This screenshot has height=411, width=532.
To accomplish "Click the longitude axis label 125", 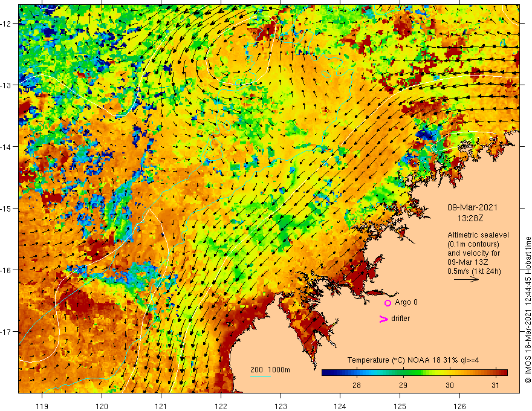I will [400, 406].
